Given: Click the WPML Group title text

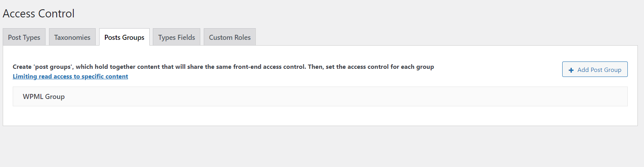Looking at the screenshot, I should pyautogui.click(x=44, y=97).
